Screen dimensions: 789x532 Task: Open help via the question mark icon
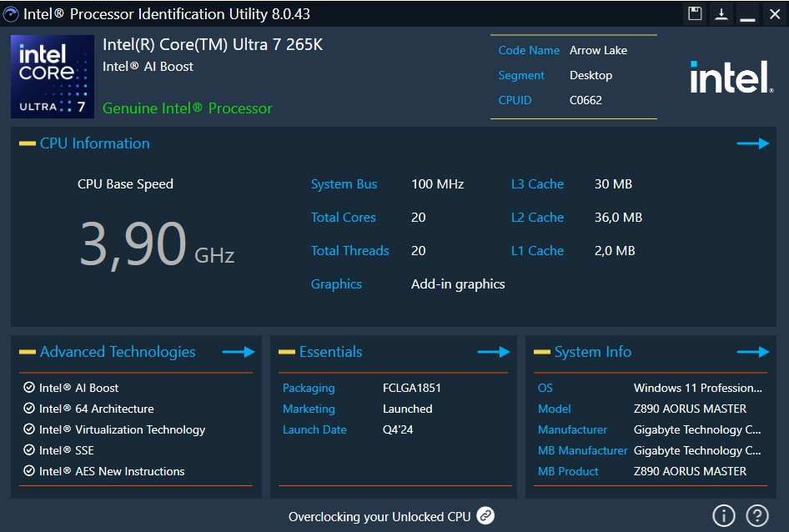tap(756, 515)
